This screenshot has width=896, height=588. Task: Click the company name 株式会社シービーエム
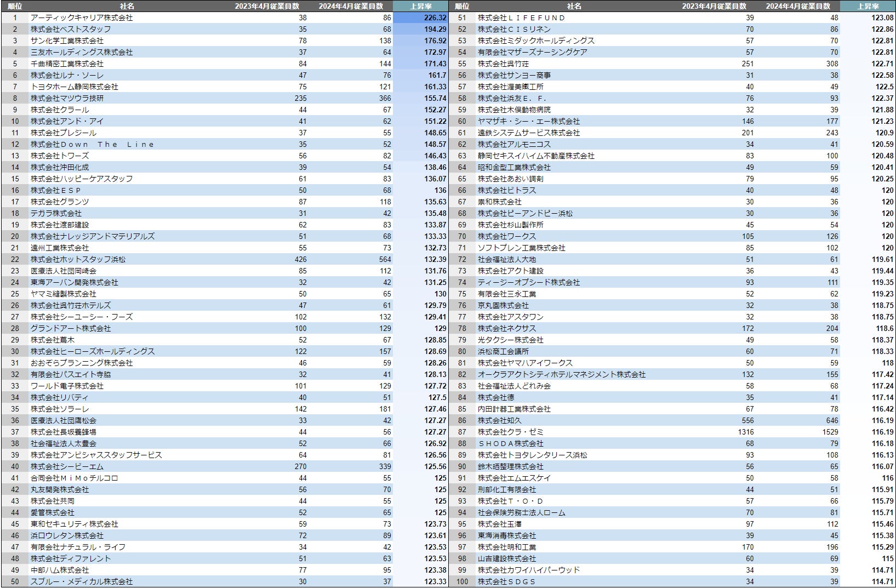pos(67,466)
